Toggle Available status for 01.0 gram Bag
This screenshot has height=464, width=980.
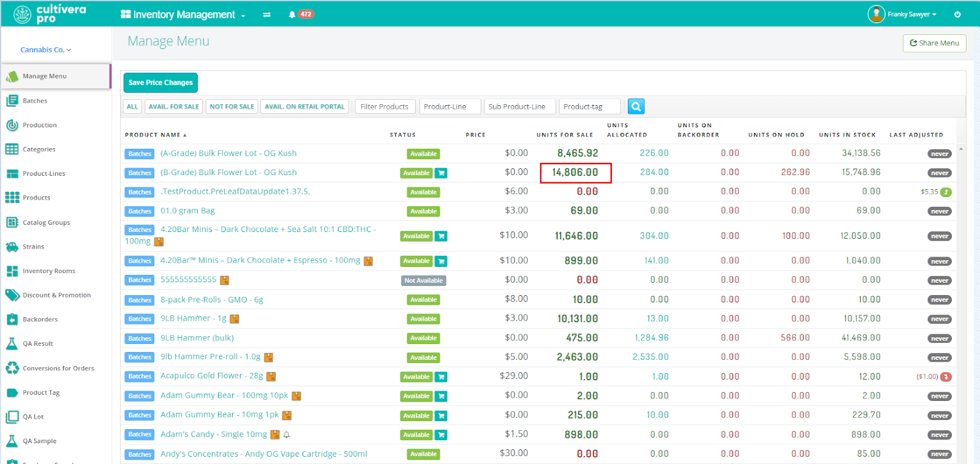(x=423, y=211)
